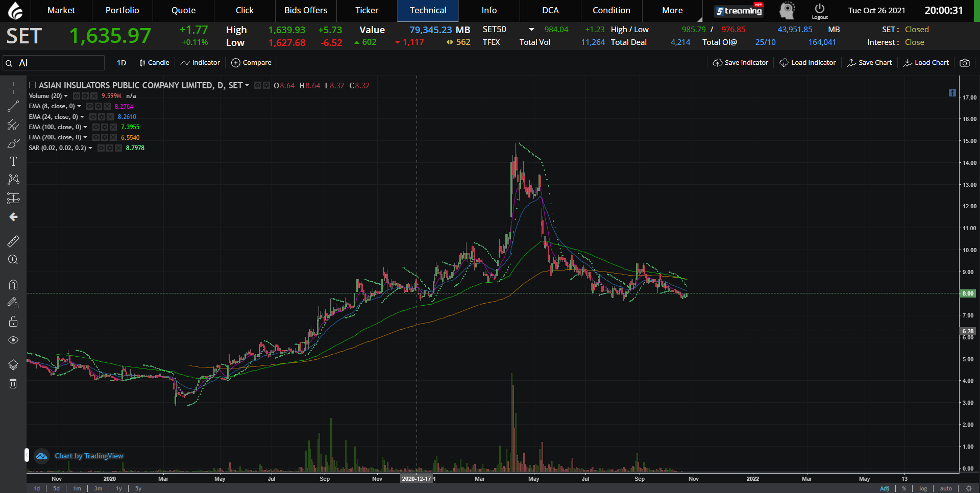
Task: Click the symbol search field containing AI
Action: coord(54,63)
